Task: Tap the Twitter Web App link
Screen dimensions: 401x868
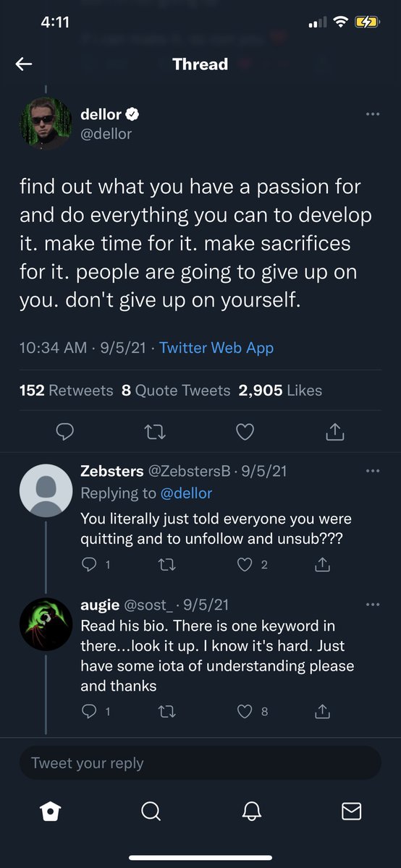Action: [216, 348]
